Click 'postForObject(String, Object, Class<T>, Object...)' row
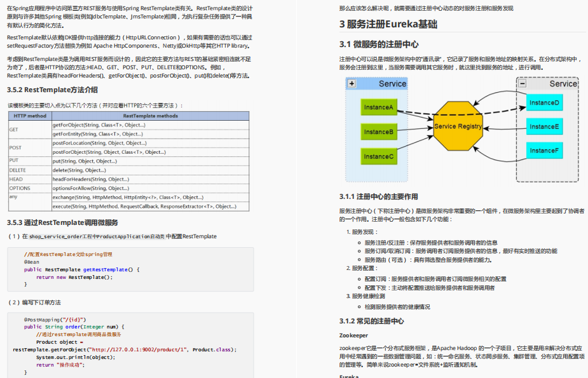Viewport: 588px width, 378px height. click(151, 152)
